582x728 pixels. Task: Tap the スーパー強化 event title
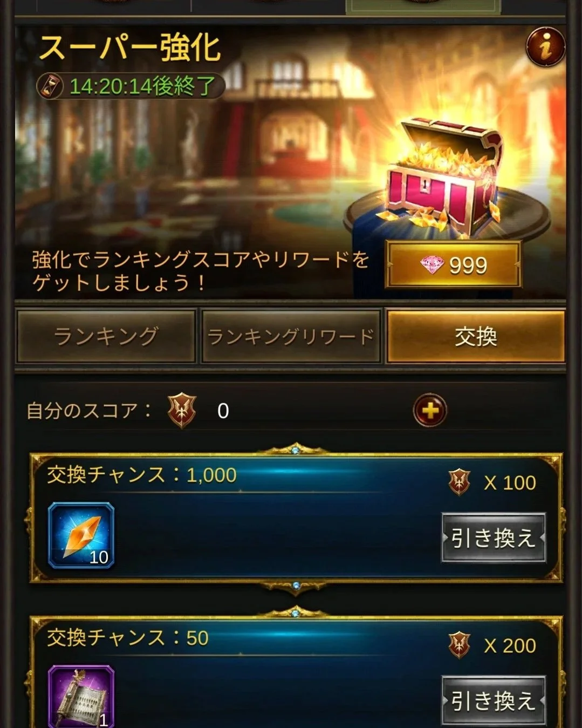pos(129,47)
